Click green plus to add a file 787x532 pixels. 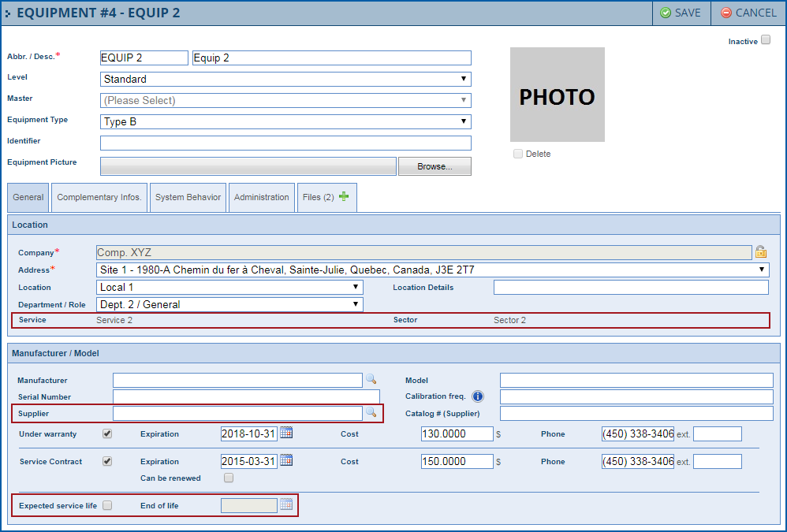[x=344, y=197]
